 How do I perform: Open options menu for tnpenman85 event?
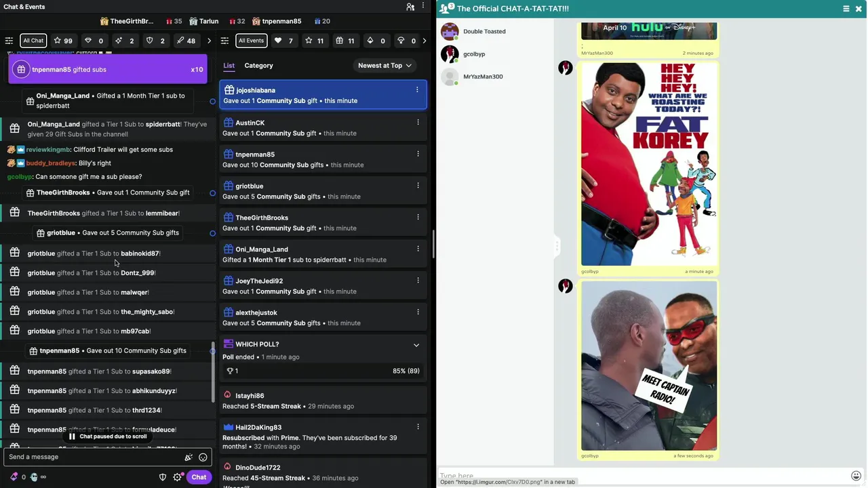click(418, 154)
